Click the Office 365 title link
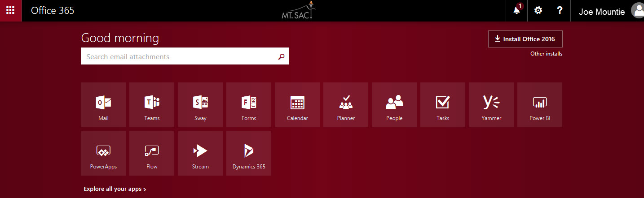Image resolution: width=644 pixels, height=198 pixels. point(53,11)
